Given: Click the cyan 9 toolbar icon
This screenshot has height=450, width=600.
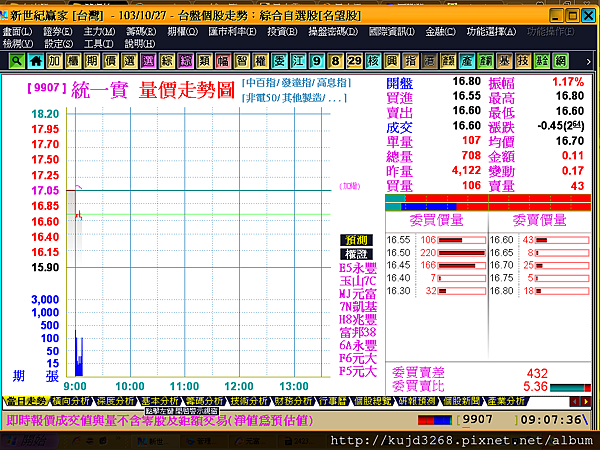Looking at the screenshot, I should click(316, 61).
